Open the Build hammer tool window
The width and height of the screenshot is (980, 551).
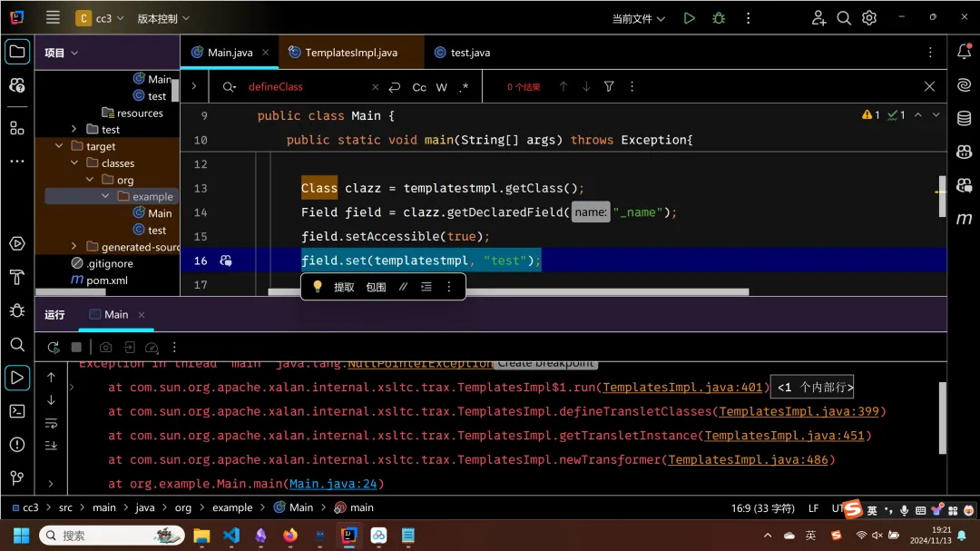pyautogui.click(x=17, y=277)
